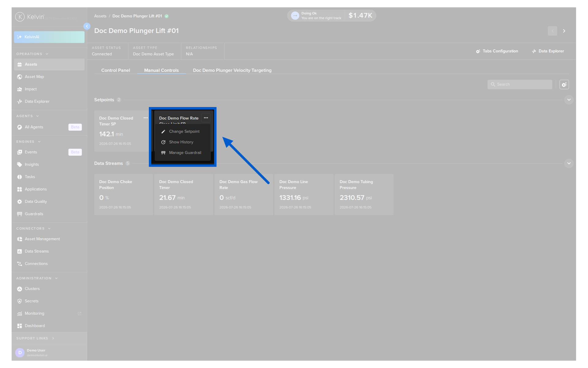Open the Connections icon
The width and height of the screenshot is (588, 368).
(20, 264)
